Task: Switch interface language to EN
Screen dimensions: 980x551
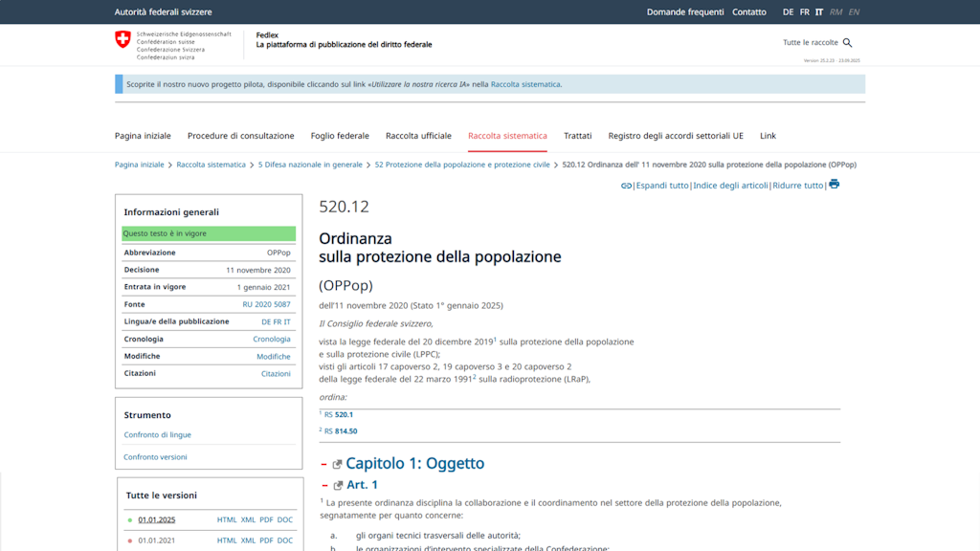Action: (855, 12)
